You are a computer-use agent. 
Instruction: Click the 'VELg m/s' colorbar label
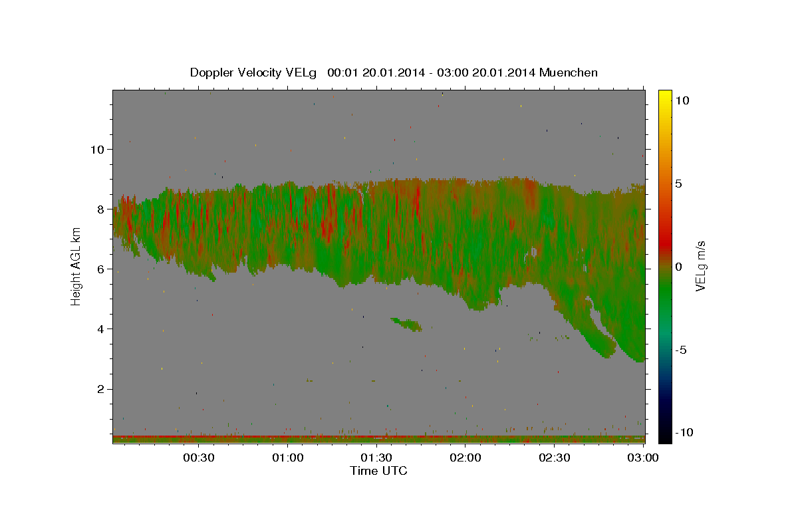(701, 266)
